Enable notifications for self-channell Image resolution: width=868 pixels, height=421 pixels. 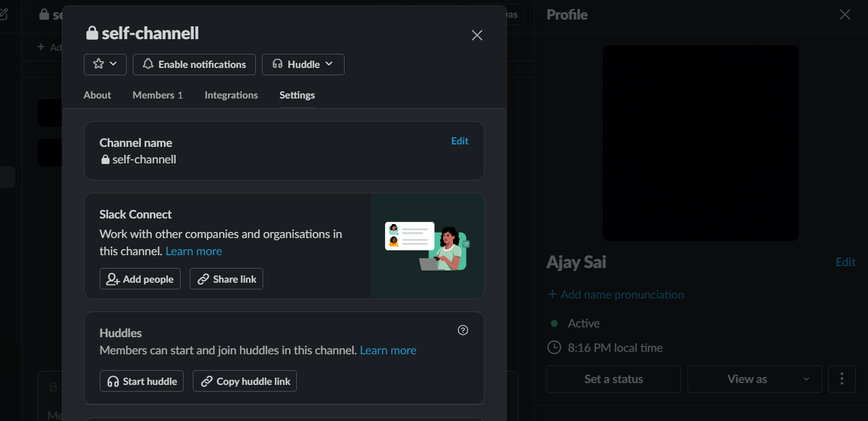pos(194,64)
